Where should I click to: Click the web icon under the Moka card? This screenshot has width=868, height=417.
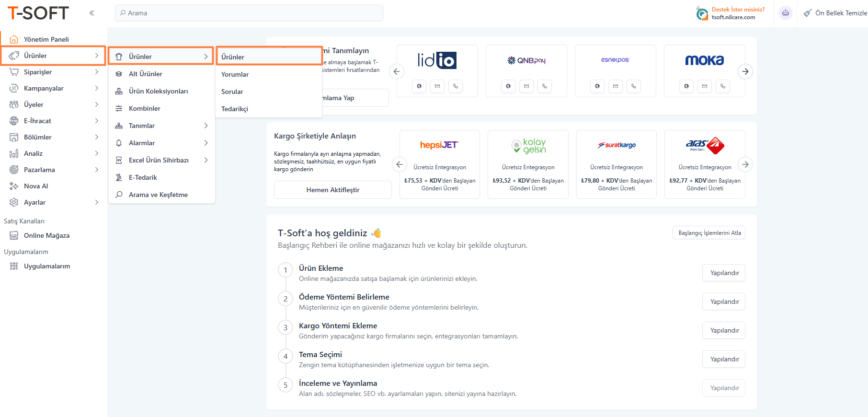686,86
